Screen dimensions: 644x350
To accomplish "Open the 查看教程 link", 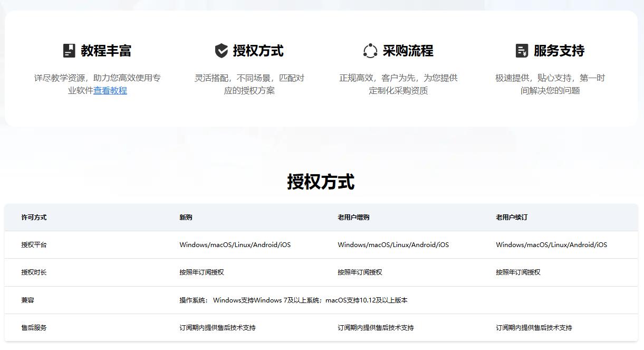I will tap(110, 91).
